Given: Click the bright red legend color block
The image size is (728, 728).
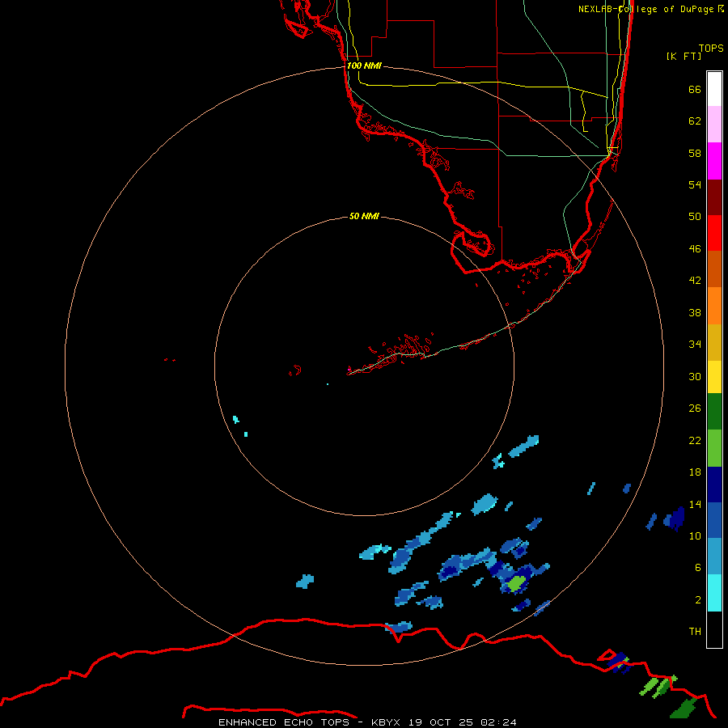Looking at the screenshot, I should pyautogui.click(x=714, y=233).
